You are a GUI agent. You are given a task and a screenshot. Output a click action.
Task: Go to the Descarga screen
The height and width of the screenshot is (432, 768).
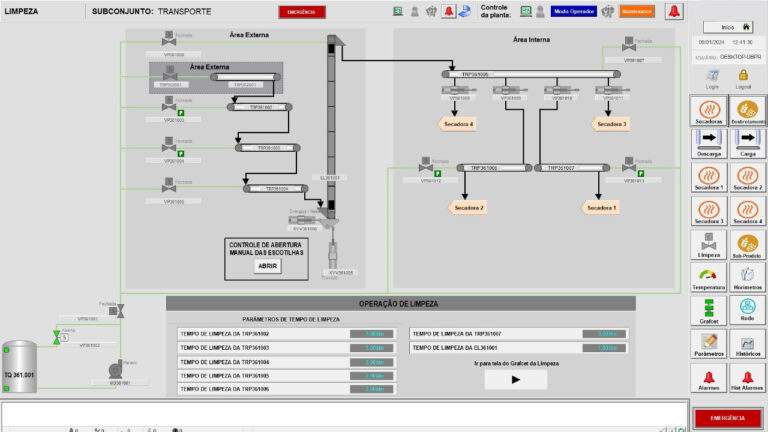point(709,144)
